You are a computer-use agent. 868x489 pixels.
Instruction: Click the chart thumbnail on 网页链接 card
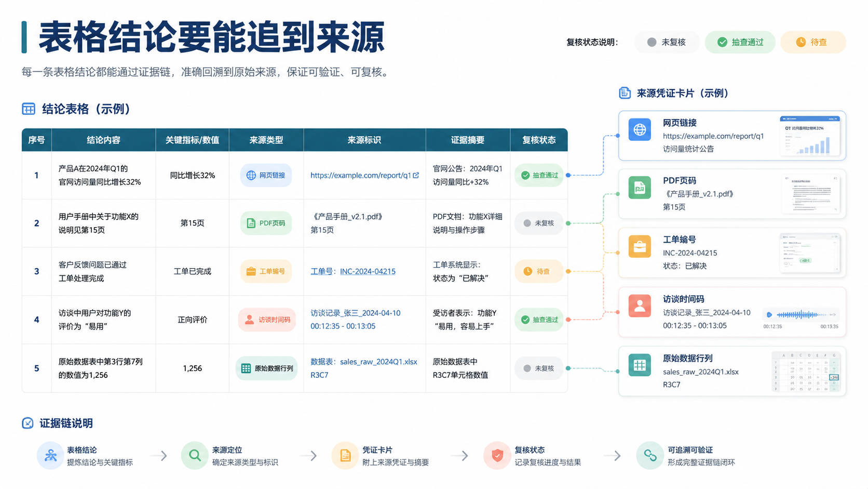(x=810, y=136)
